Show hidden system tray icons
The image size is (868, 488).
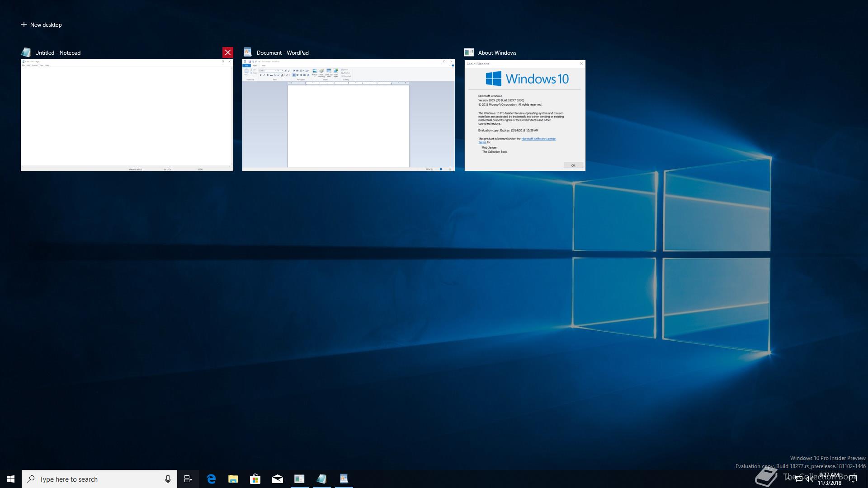[788, 479]
